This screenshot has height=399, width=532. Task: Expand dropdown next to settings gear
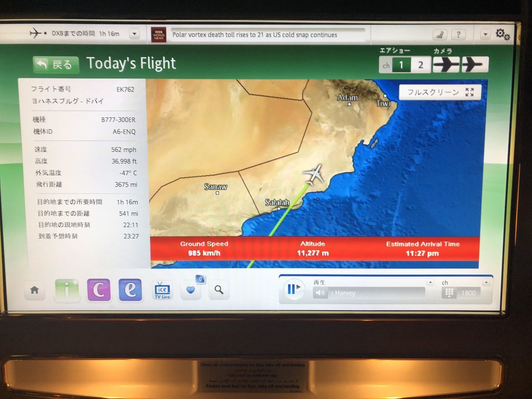coord(485,34)
